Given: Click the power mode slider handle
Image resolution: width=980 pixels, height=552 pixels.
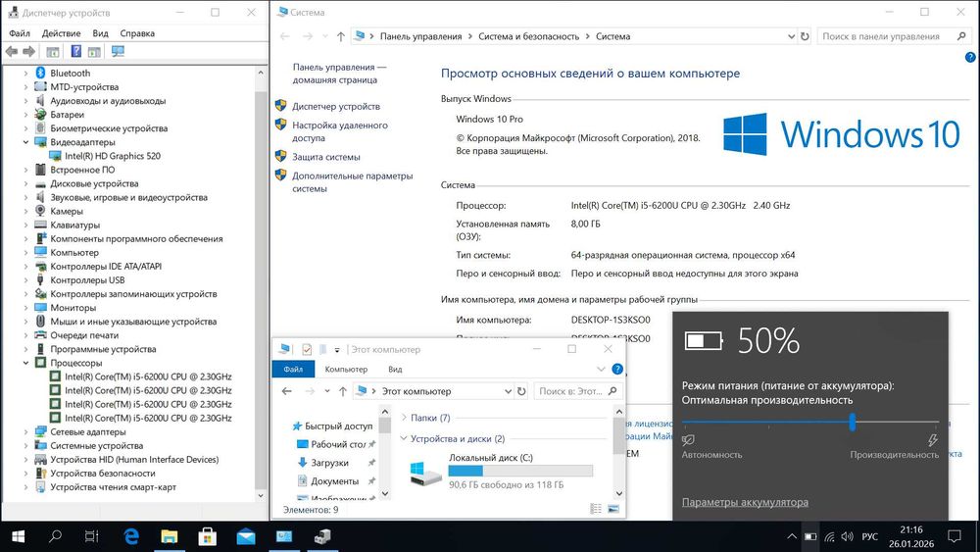Looking at the screenshot, I should pos(853,422).
